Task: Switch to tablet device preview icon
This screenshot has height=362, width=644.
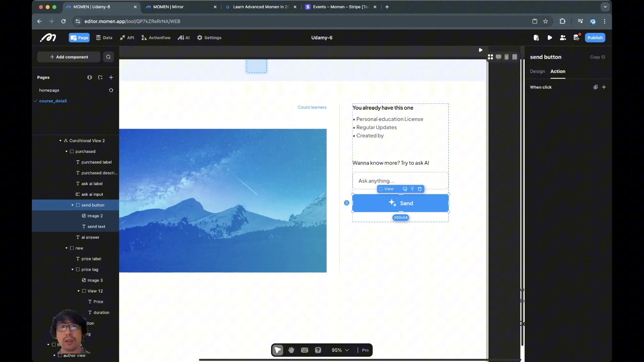Action: (x=515, y=57)
